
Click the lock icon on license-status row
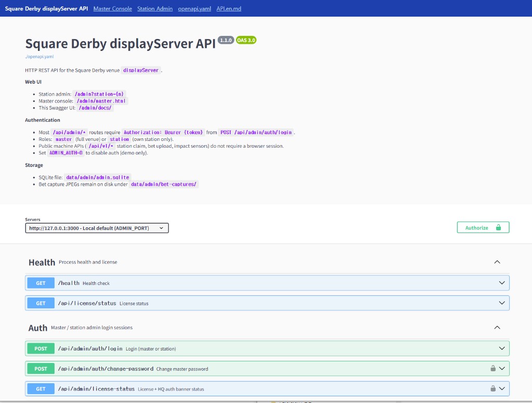click(x=493, y=388)
